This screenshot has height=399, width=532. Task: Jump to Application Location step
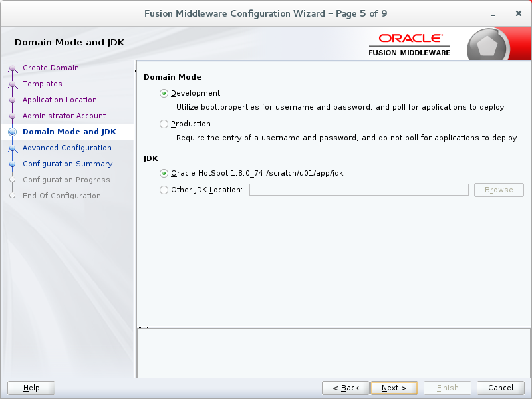point(60,100)
